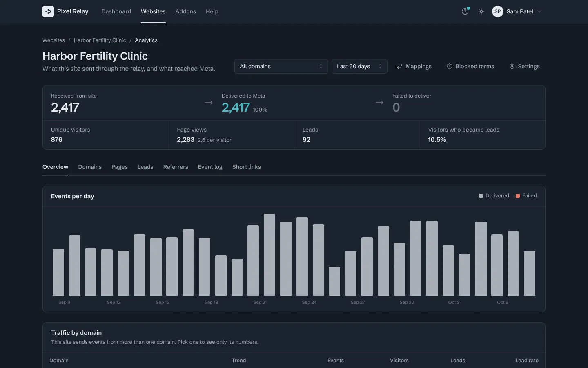Click the Mappings button label
Viewport: 588px width, 368px height.
coord(419,66)
